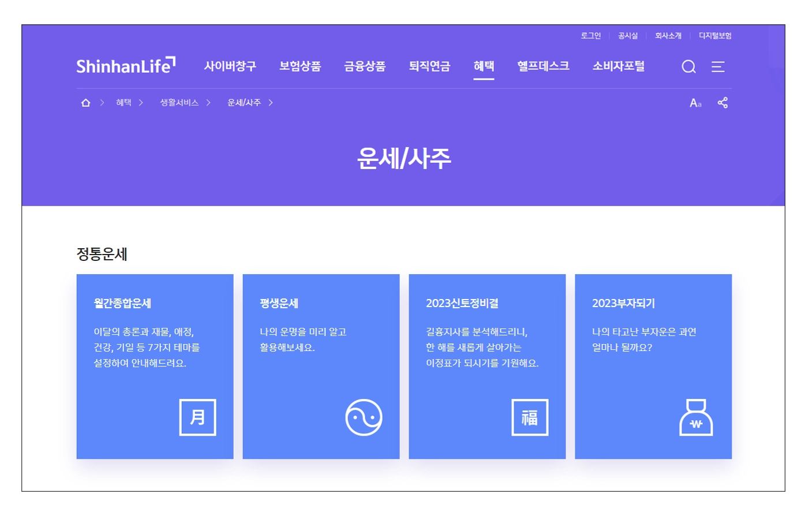Screen dimensions: 812x512
Task: Open the 퇴직연금 menu
Action: 429,65
